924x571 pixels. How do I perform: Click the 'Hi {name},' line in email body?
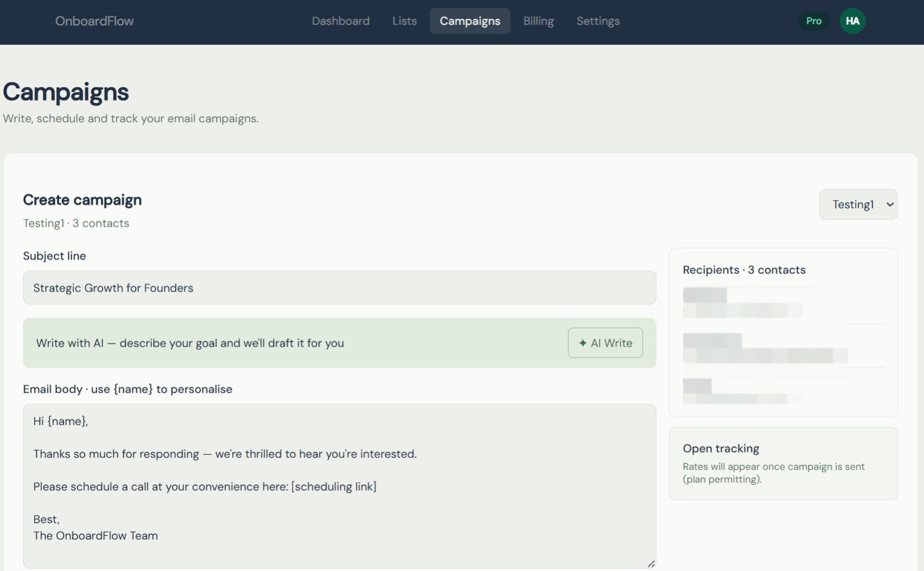(x=61, y=421)
